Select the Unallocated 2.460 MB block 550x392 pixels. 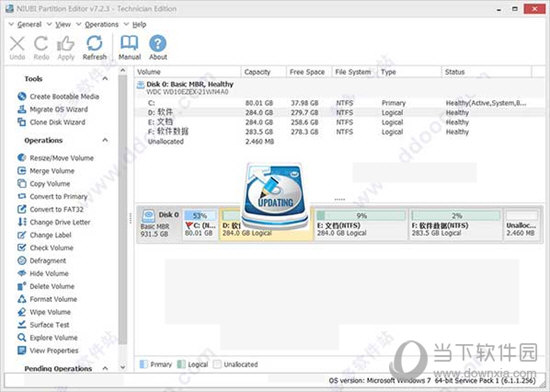coord(522,224)
